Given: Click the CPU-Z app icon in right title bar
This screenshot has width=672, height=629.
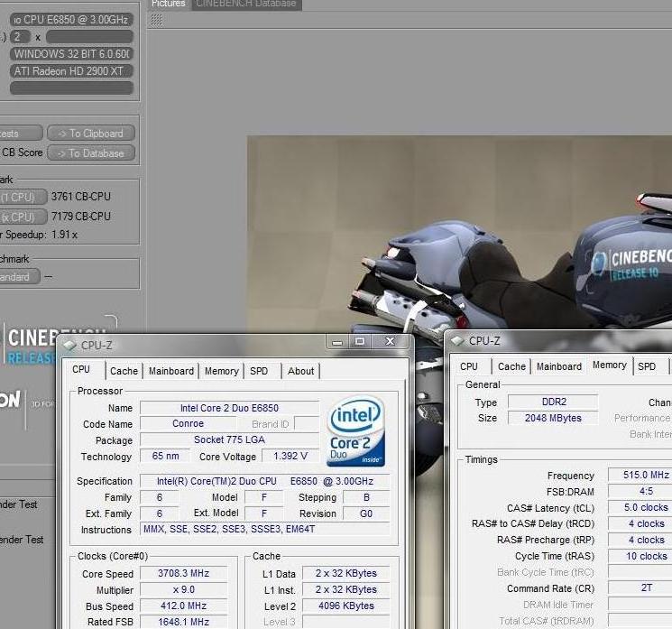Looking at the screenshot, I should pos(457,341).
